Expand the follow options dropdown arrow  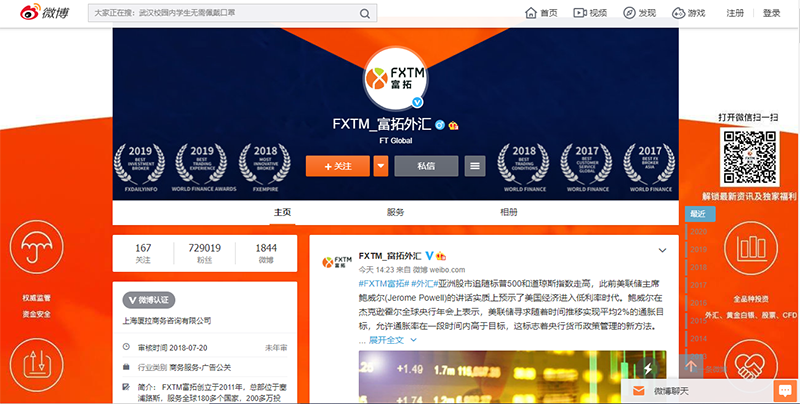pos(381,166)
